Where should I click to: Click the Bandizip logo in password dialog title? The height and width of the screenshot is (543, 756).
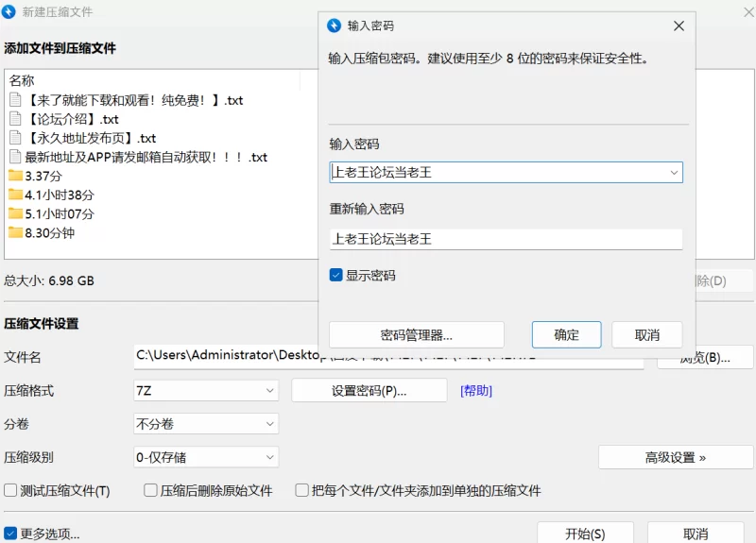click(x=334, y=25)
